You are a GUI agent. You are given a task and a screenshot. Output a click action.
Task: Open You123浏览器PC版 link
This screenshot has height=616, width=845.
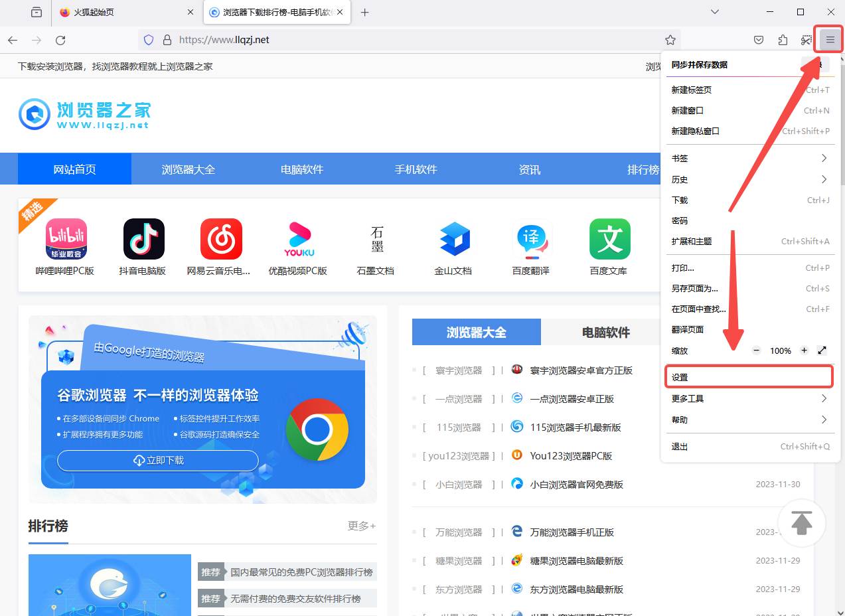[x=571, y=456]
